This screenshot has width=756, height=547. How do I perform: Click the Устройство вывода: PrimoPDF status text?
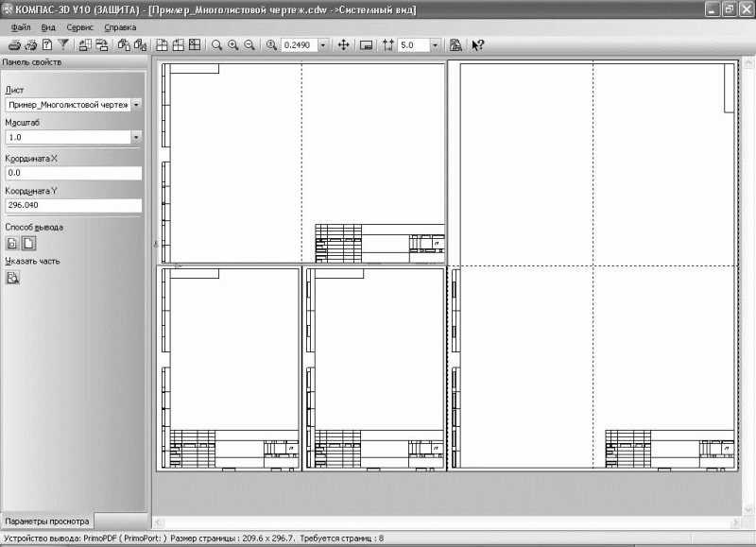pyautogui.click(x=85, y=538)
